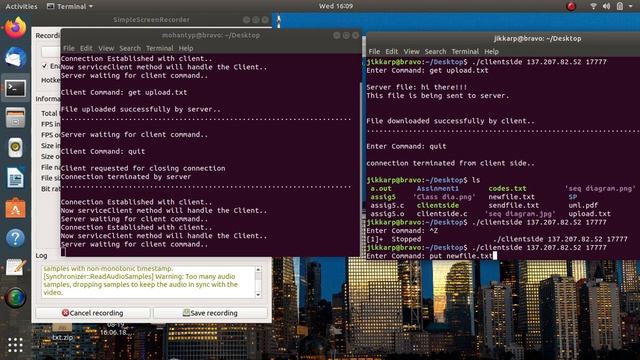Click 'codes.txt' in the ls listing
This screenshot has height=360, width=640.
pos(507,189)
